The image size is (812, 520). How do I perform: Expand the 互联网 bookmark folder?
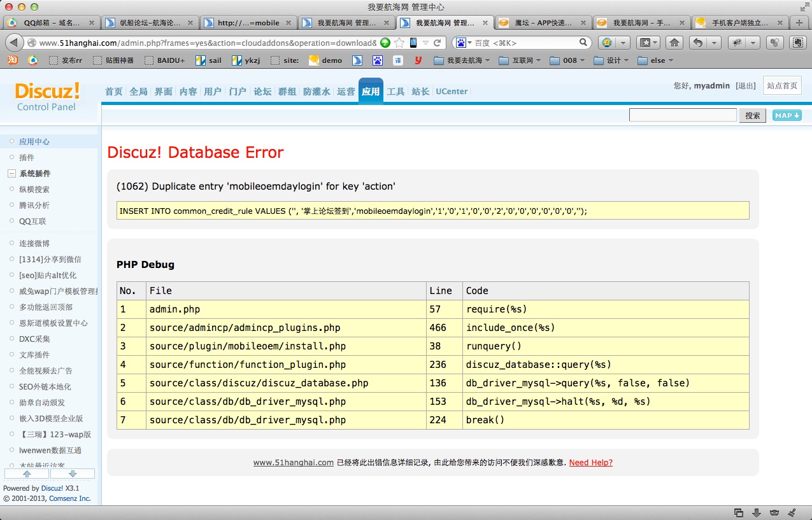pyautogui.click(x=520, y=60)
